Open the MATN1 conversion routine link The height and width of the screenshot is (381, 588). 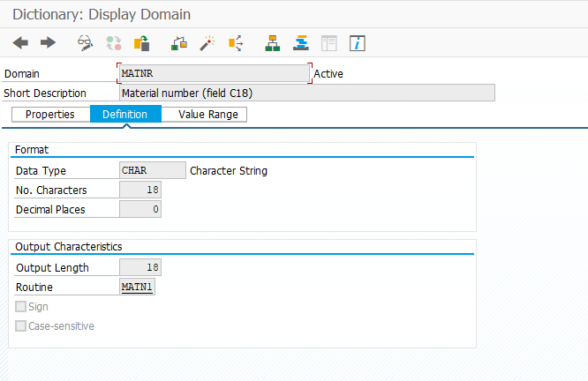(x=137, y=288)
